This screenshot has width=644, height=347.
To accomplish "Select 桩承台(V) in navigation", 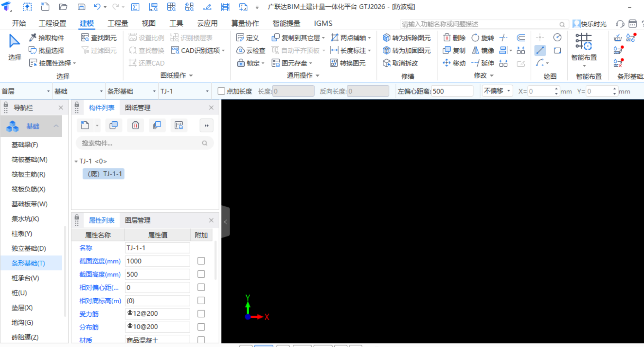I will (x=25, y=278).
